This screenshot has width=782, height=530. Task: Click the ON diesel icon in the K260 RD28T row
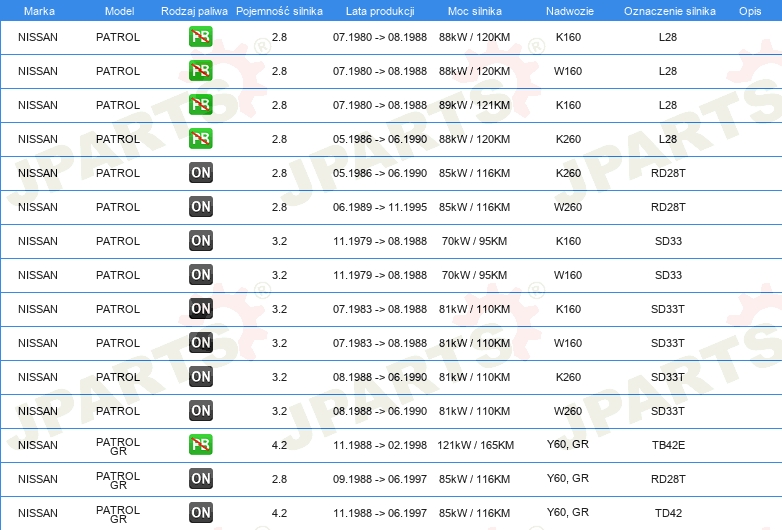200,173
